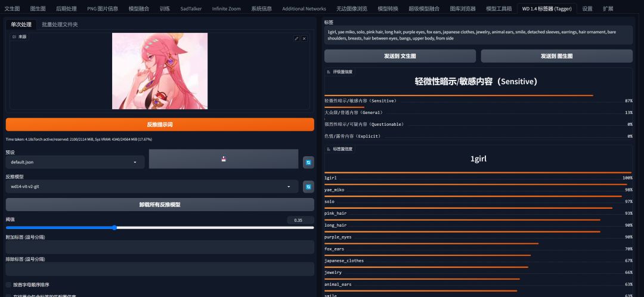Select the 批量处理文件夹 sub-tab
Viewport: 644px width, 297px height.
coord(60,24)
